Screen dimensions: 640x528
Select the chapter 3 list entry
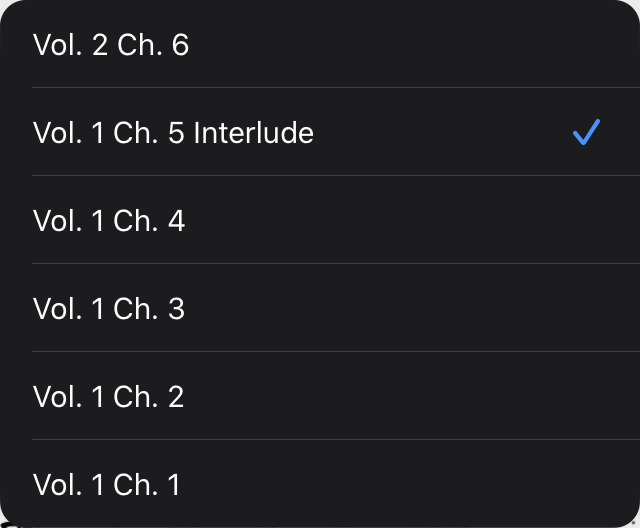[109, 308]
